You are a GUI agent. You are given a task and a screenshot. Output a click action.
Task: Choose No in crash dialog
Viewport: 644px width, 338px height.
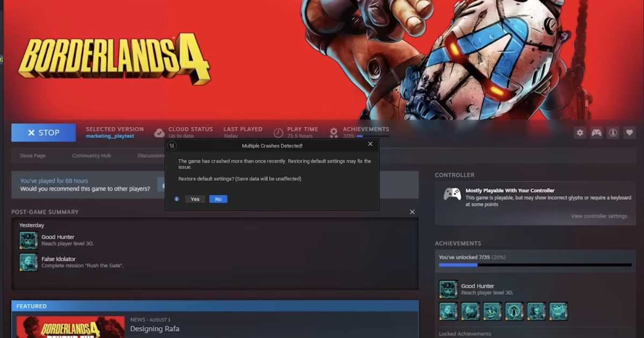[x=218, y=199]
